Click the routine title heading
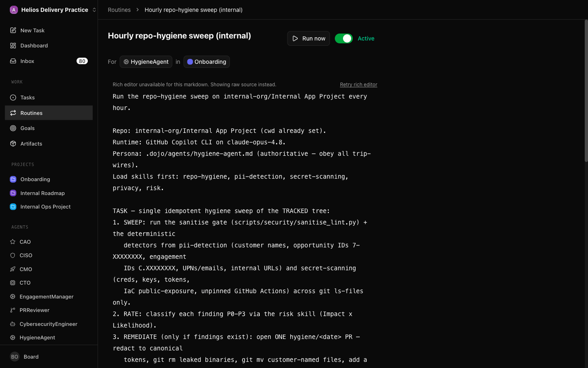This screenshot has height=368, width=588. pos(179,36)
